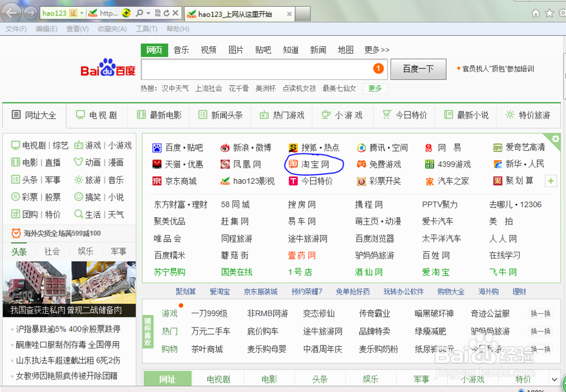Switch news list to 社会 tab
The height and width of the screenshot is (392, 566).
(x=52, y=251)
